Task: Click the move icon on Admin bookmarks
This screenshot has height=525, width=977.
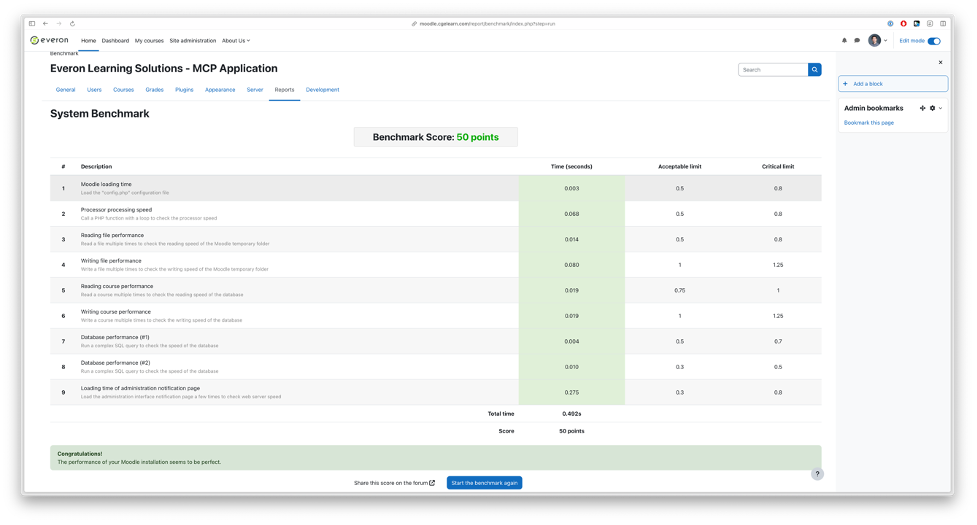Action: [922, 108]
